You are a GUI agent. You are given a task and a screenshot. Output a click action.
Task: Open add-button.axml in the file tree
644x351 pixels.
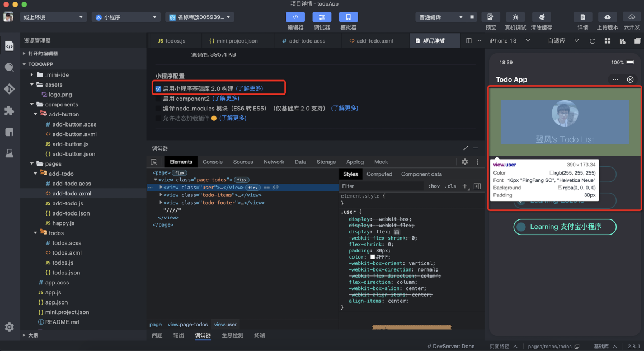pyautogui.click(x=74, y=134)
